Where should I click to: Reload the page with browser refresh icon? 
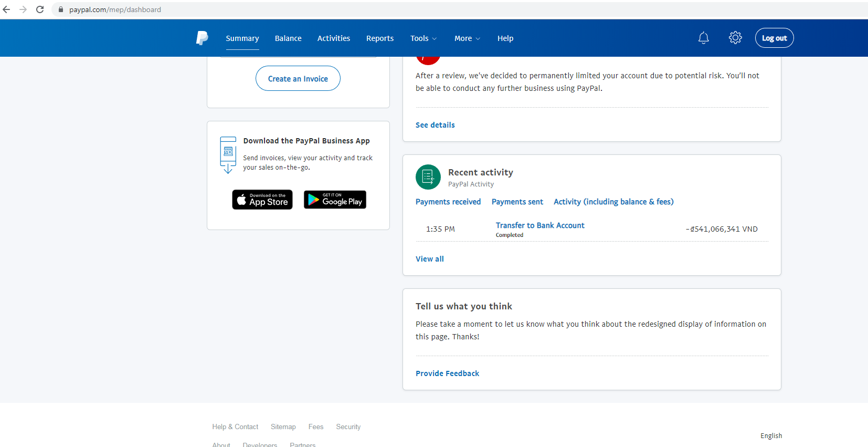[40, 9]
